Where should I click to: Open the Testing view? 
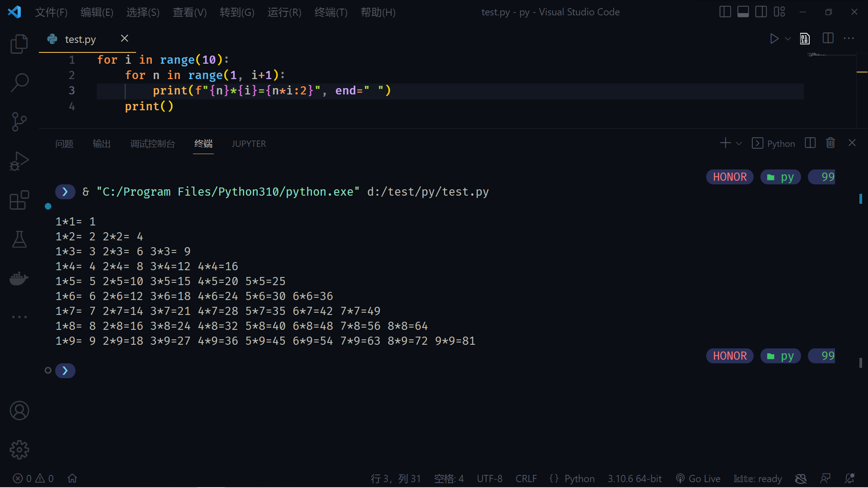coord(19,239)
